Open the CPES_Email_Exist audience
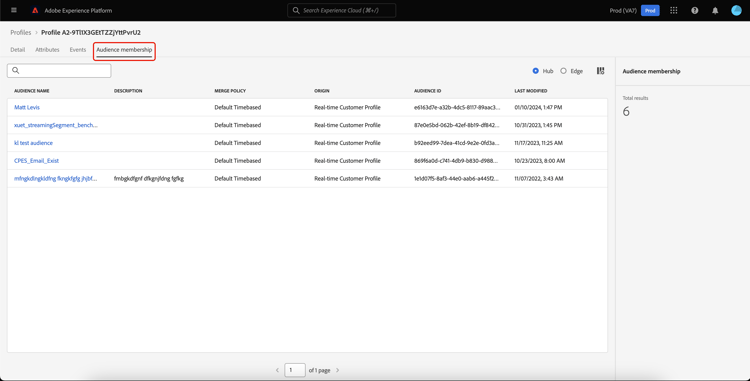Image resolution: width=750 pixels, height=381 pixels. click(x=36, y=161)
